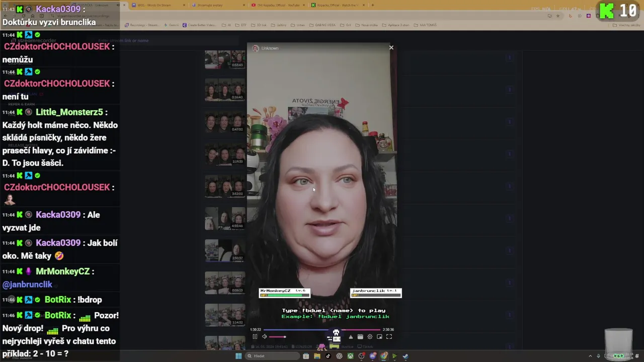
Task: Open the DABING VIDEA bookmarks folder
Action: tap(322, 25)
